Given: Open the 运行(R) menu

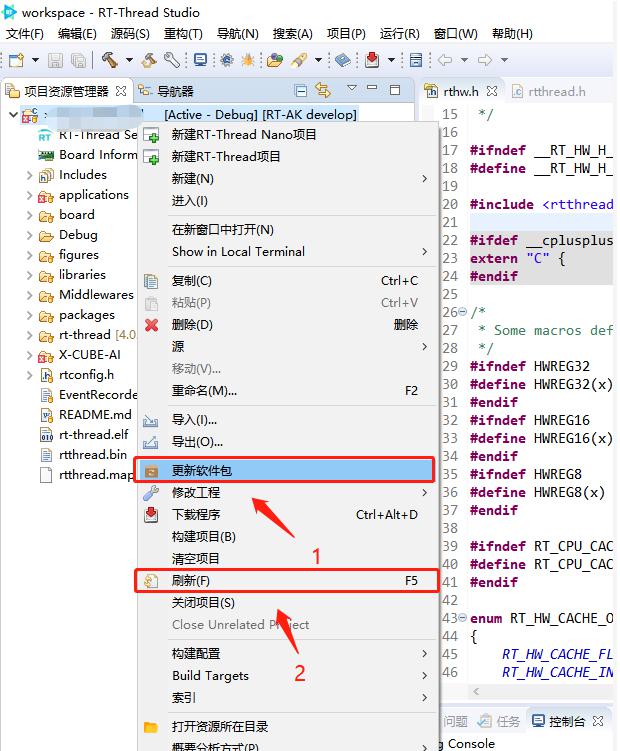Looking at the screenshot, I should [400, 34].
